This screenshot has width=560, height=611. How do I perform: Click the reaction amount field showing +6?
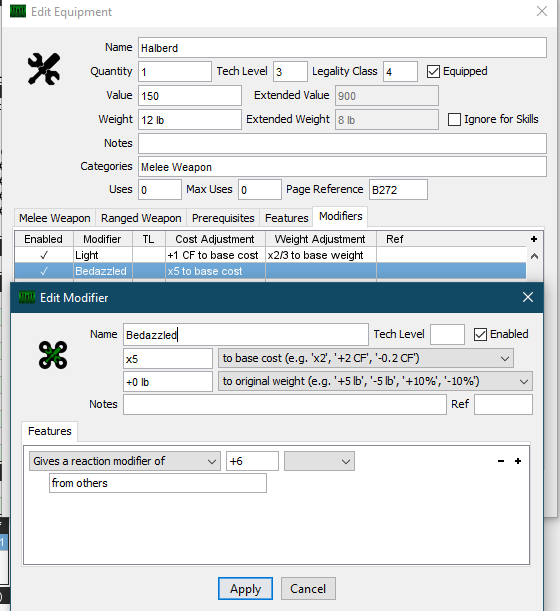click(253, 461)
